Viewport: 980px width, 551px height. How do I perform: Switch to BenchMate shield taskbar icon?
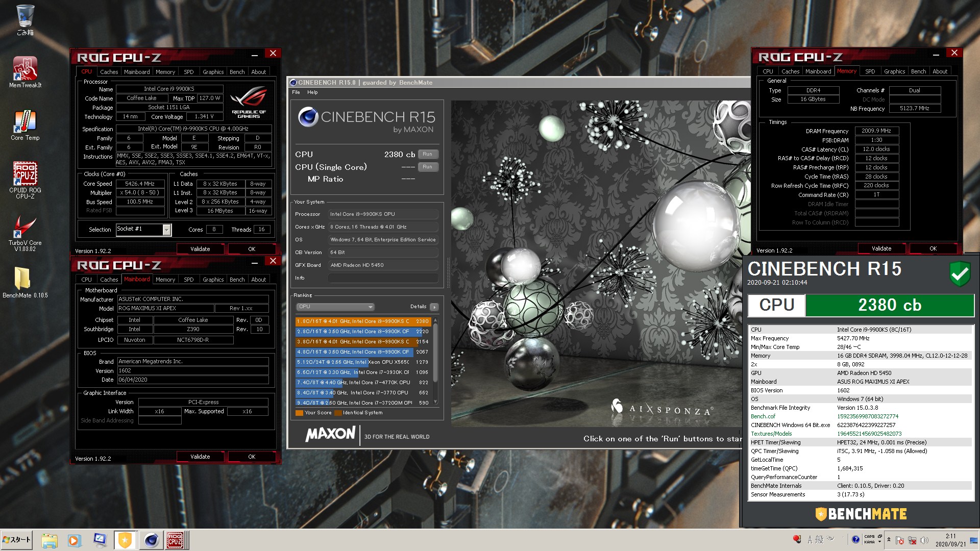(125, 540)
